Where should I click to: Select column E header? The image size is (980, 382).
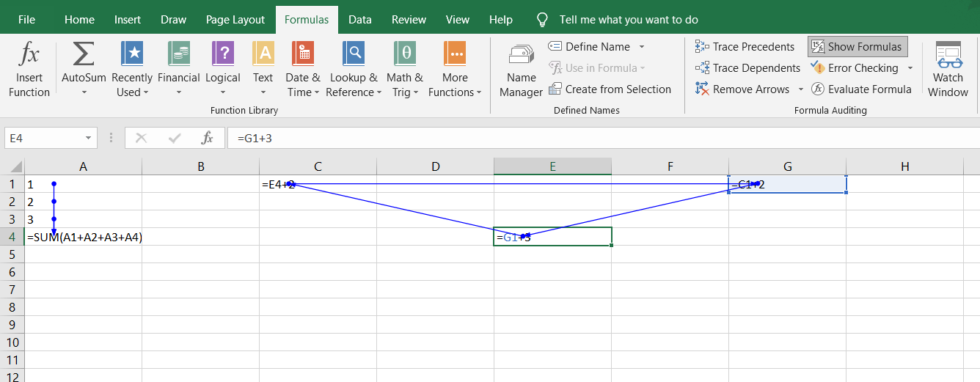552,166
